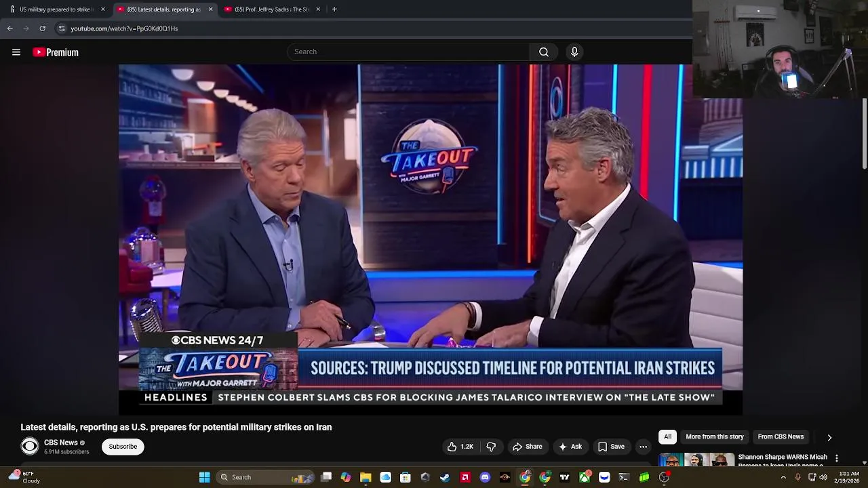Screen dimensions: 868x488
Task: Select 'From CBS News' chip
Action: [x=781, y=437]
